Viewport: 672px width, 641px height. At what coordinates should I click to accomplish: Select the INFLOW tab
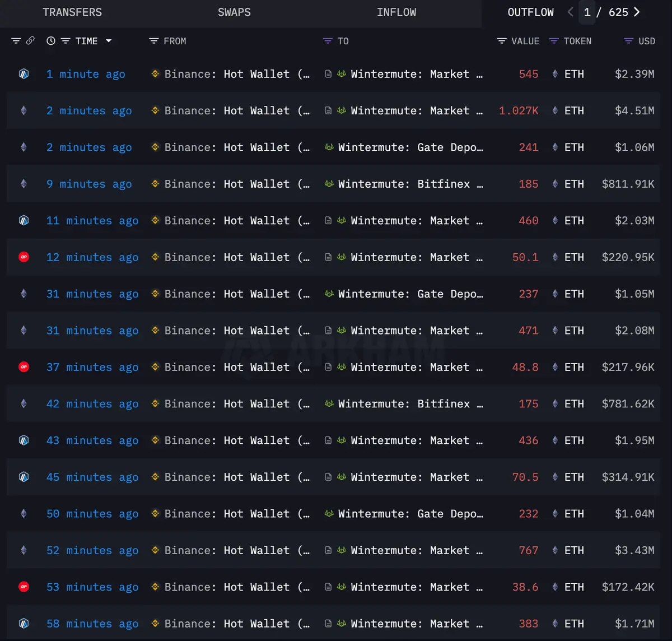(x=396, y=12)
